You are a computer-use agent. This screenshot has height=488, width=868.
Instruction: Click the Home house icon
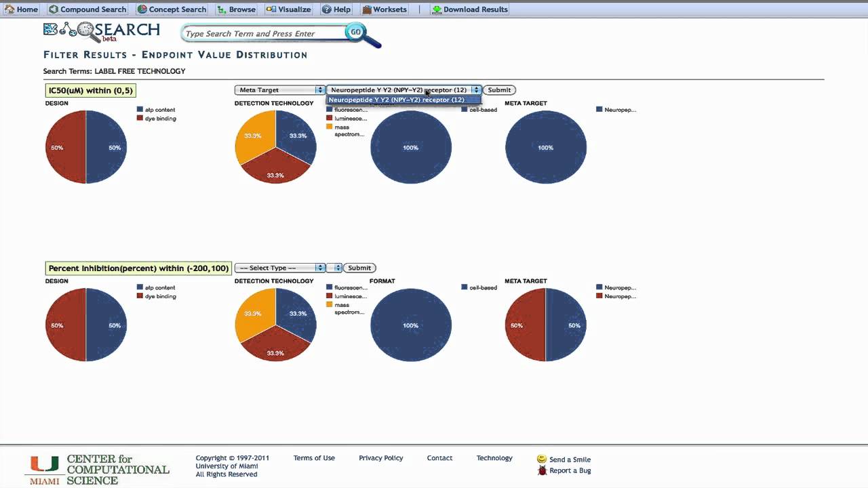pyautogui.click(x=9, y=9)
